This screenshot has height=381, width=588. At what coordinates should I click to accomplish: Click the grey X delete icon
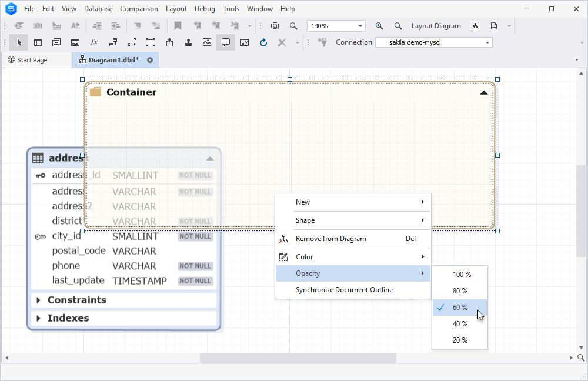[282, 42]
